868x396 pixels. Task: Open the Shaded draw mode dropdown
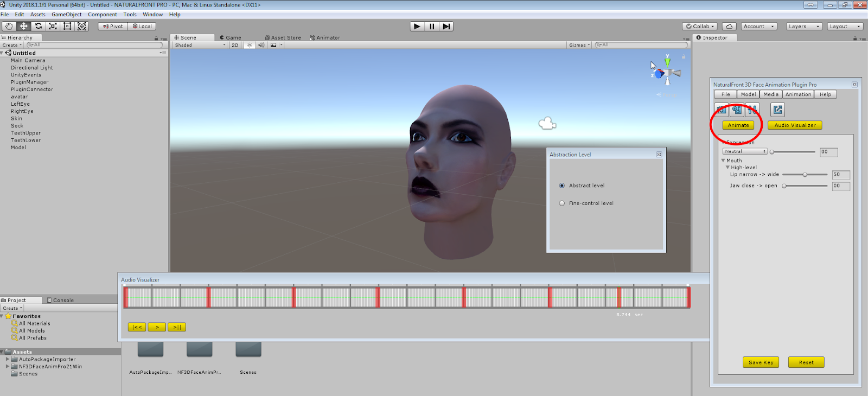click(x=200, y=45)
